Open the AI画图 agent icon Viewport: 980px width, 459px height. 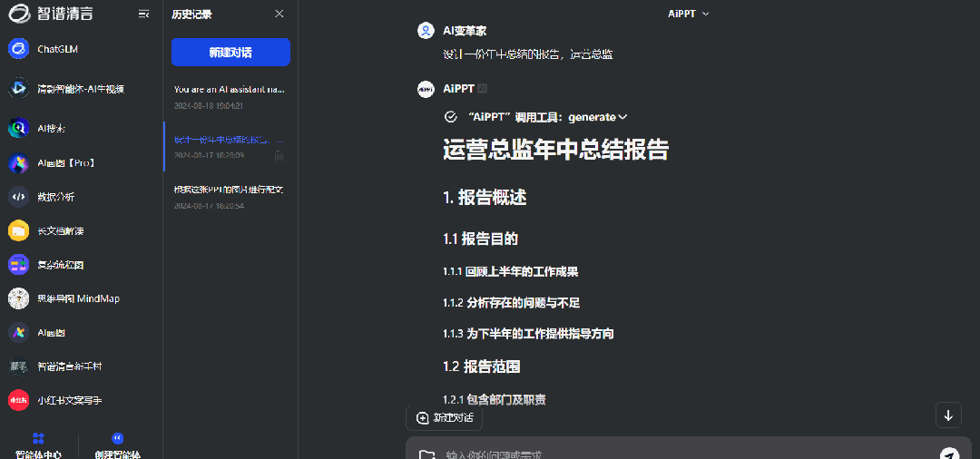[19, 333]
